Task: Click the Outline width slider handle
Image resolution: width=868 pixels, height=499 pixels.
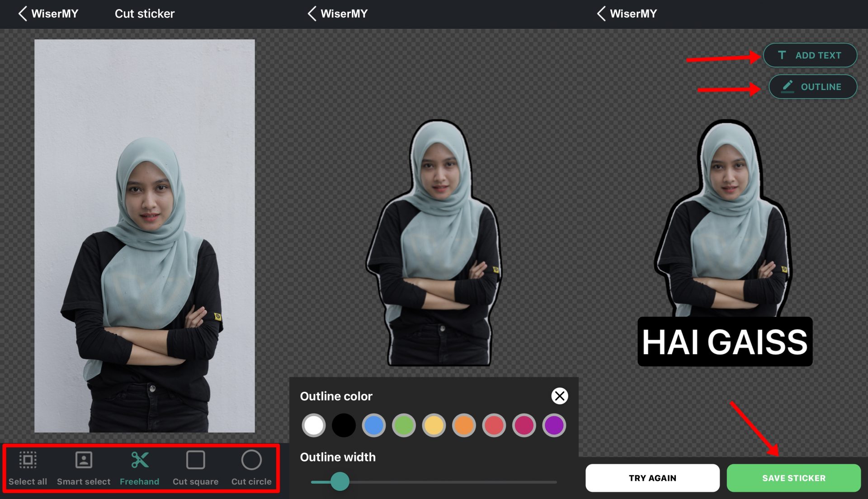Action: [x=340, y=481]
